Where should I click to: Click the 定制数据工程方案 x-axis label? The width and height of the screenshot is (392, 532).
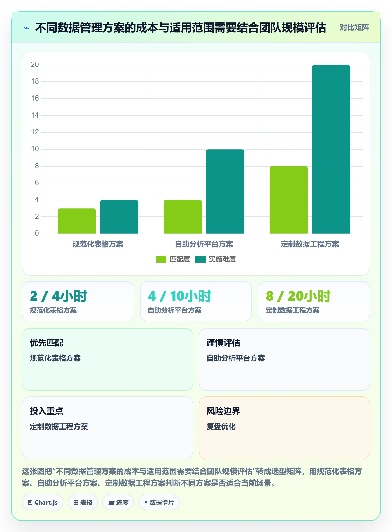310,244
